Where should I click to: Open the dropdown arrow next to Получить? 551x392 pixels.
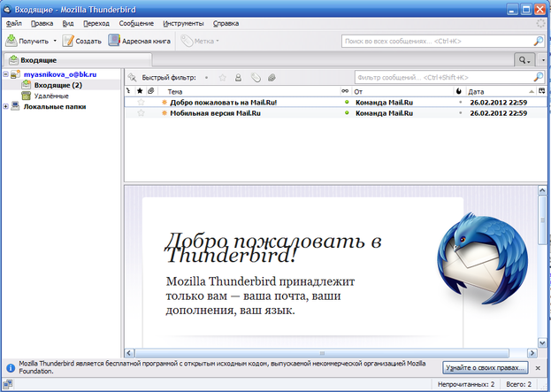(x=55, y=41)
